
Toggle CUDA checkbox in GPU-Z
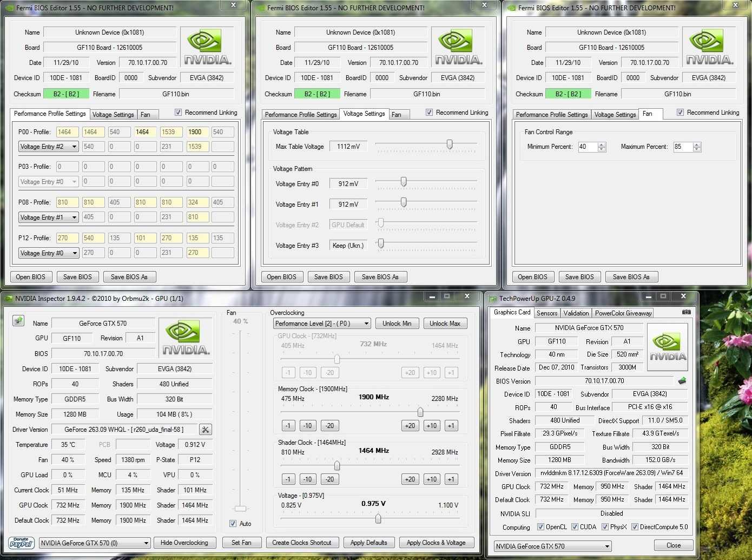(575, 526)
